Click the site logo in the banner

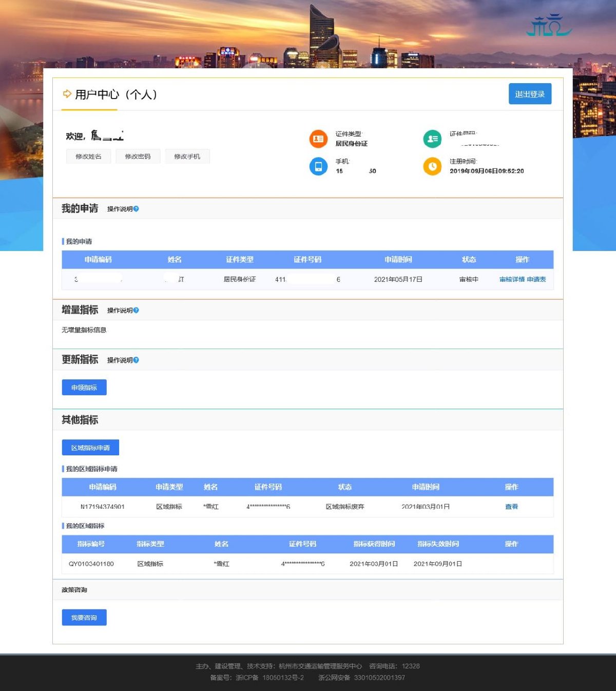[548, 26]
